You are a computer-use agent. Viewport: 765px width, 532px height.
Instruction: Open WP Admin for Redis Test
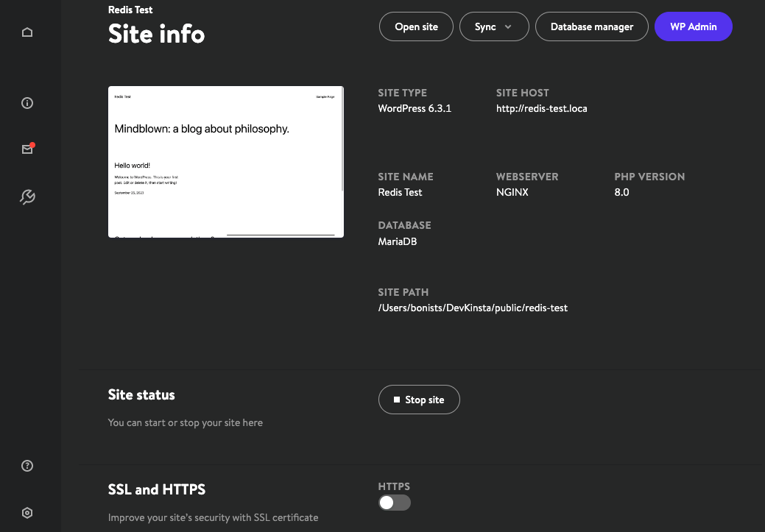pyautogui.click(x=693, y=26)
